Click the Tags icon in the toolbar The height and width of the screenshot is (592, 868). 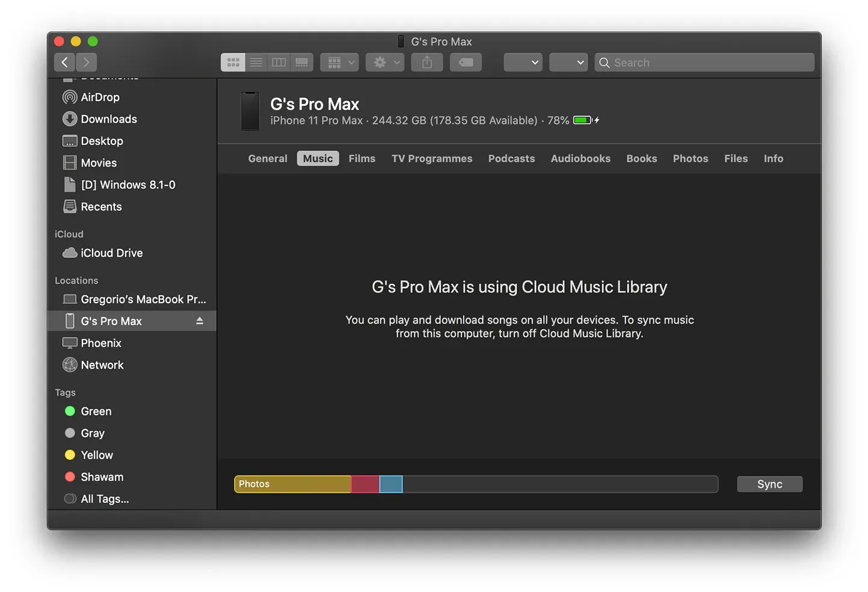(466, 62)
